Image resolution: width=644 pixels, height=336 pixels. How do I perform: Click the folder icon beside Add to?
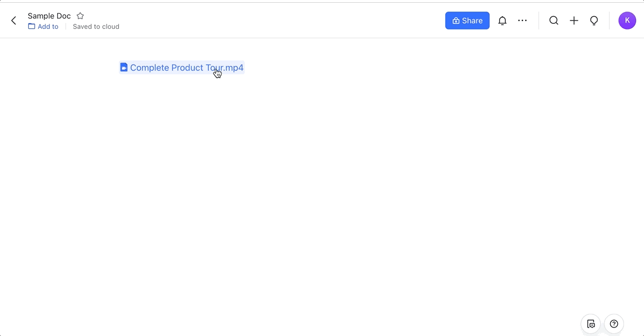click(x=32, y=27)
